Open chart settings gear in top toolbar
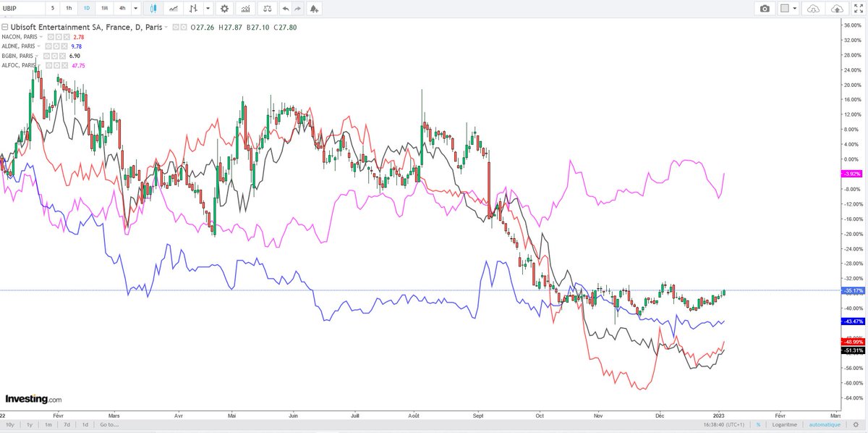868x433 pixels. [225, 9]
